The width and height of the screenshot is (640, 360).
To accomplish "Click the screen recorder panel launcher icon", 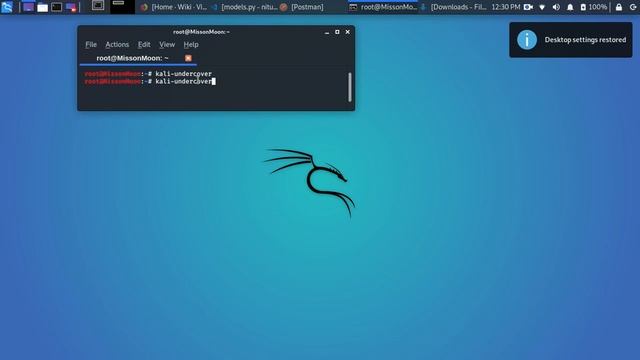I will [x=71, y=7].
